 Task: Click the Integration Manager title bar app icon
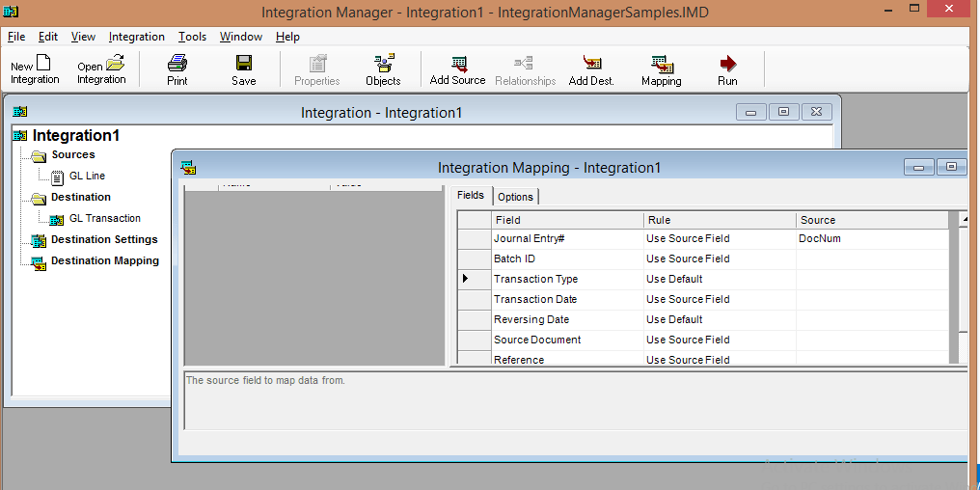pos(11,12)
